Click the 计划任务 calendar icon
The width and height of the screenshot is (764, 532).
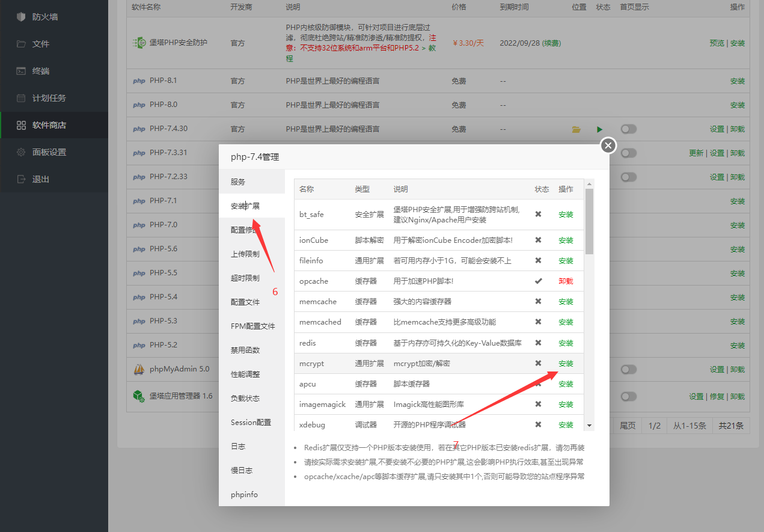tap(21, 98)
